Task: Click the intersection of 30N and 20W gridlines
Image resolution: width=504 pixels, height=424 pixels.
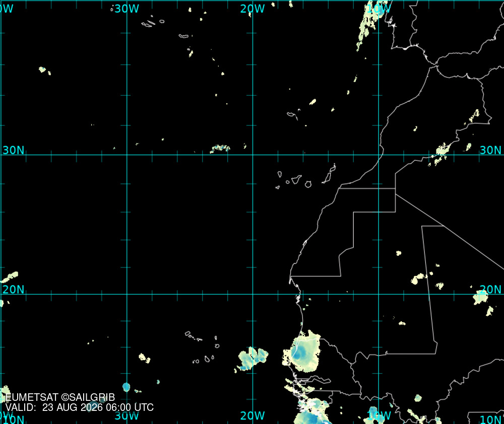Action: [253, 155]
